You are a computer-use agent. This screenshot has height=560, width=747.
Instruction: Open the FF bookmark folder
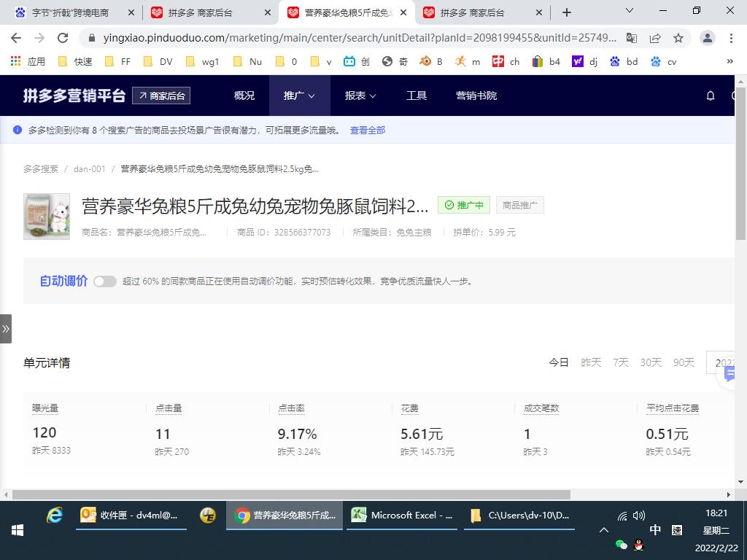click(x=117, y=61)
